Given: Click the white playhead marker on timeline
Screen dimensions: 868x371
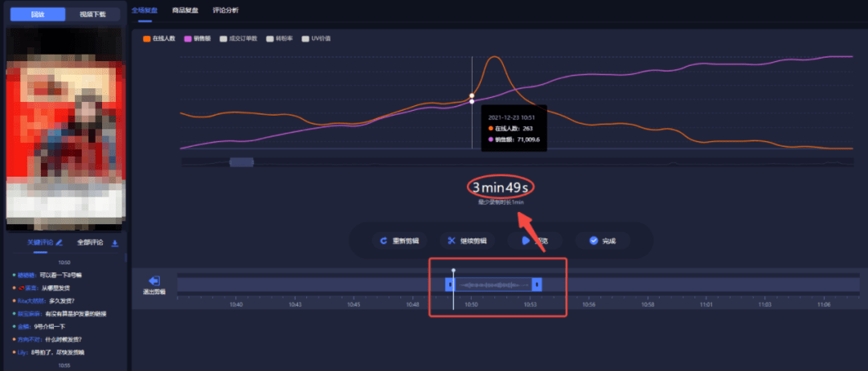Looking at the screenshot, I should [453, 271].
